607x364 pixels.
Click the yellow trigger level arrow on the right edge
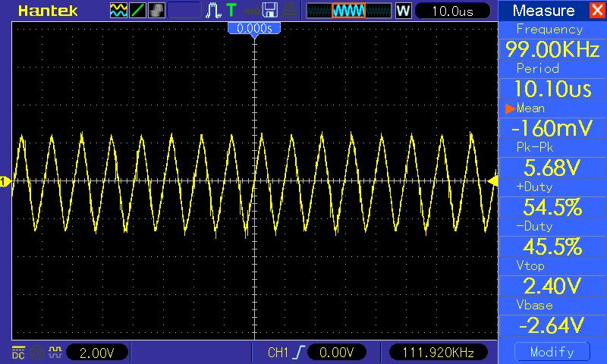coord(492,180)
